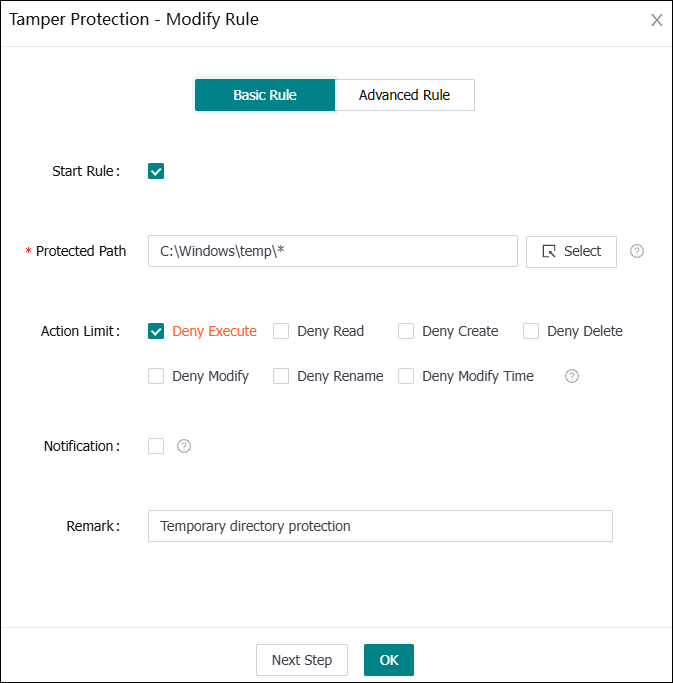Viewport: 673px width, 683px height.
Task: Click the help icon next to Notification checkbox
Action: (x=183, y=446)
